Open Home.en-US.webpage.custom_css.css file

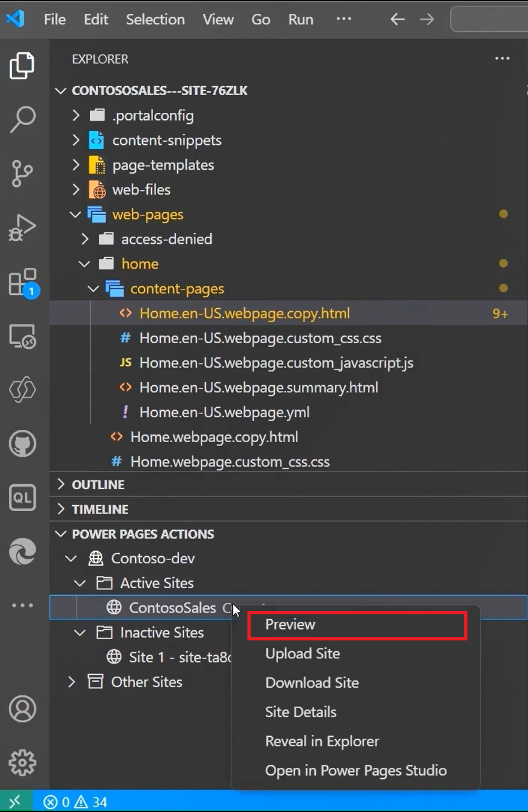pyautogui.click(x=288, y=339)
